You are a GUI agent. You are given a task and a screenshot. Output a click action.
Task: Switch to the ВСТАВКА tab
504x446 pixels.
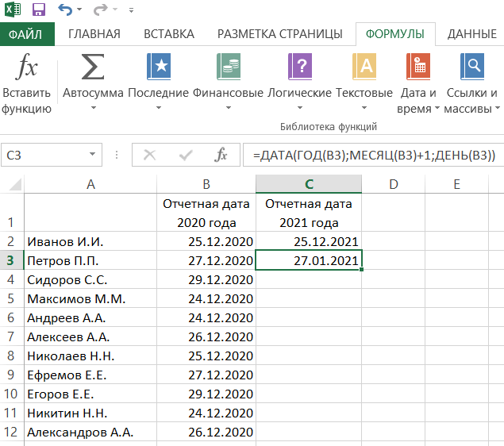point(169,34)
